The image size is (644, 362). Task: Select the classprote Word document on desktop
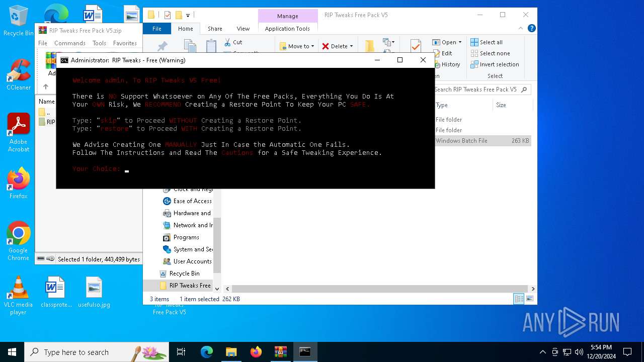click(56, 292)
